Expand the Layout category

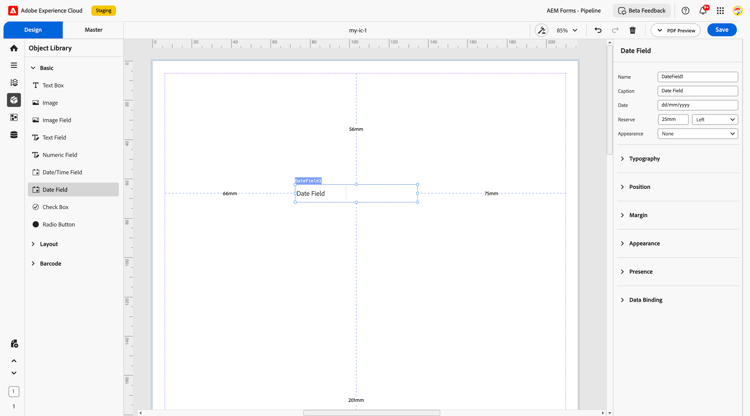44,244
